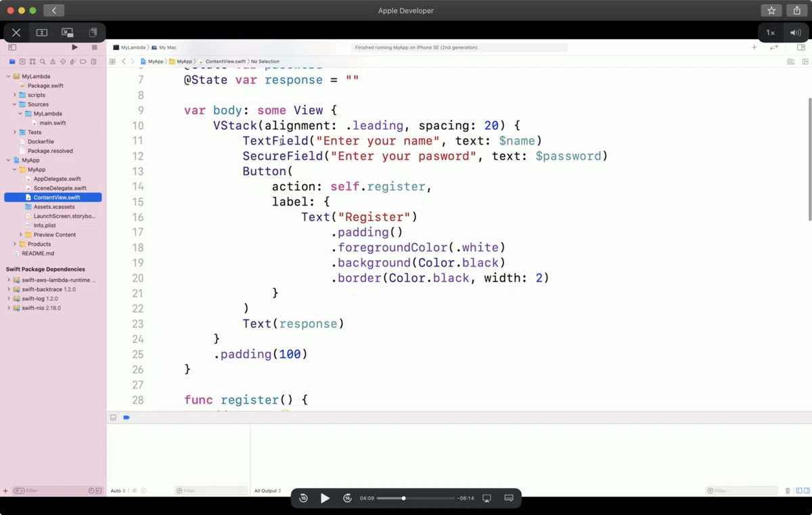Go back in editor history

[124, 62]
